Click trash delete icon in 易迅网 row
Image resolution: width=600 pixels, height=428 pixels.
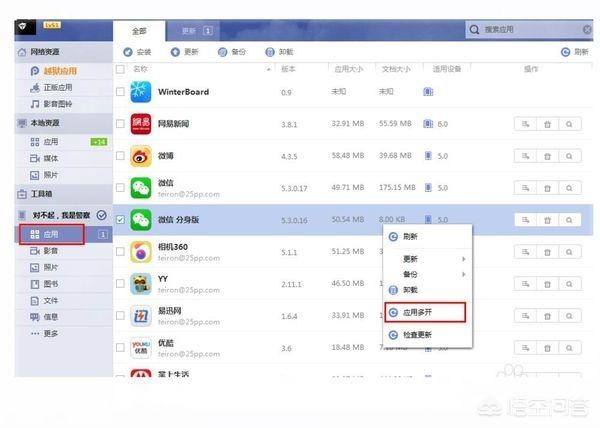click(547, 316)
